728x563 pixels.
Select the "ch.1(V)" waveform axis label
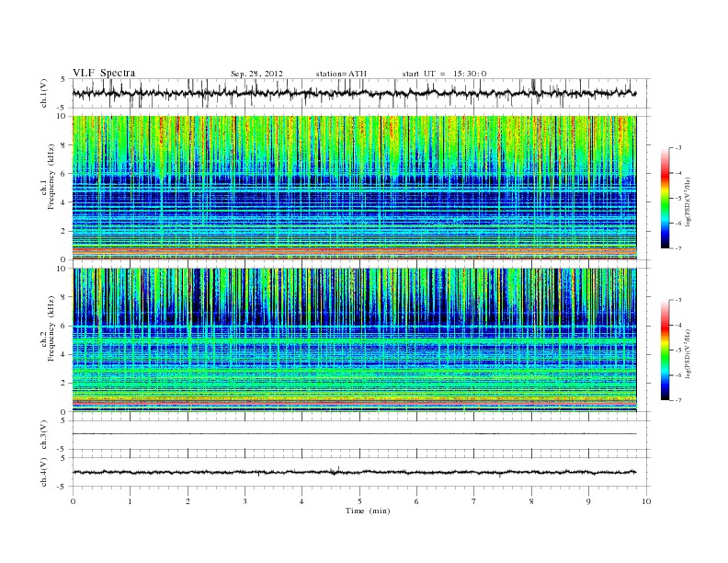[x=44, y=93]
